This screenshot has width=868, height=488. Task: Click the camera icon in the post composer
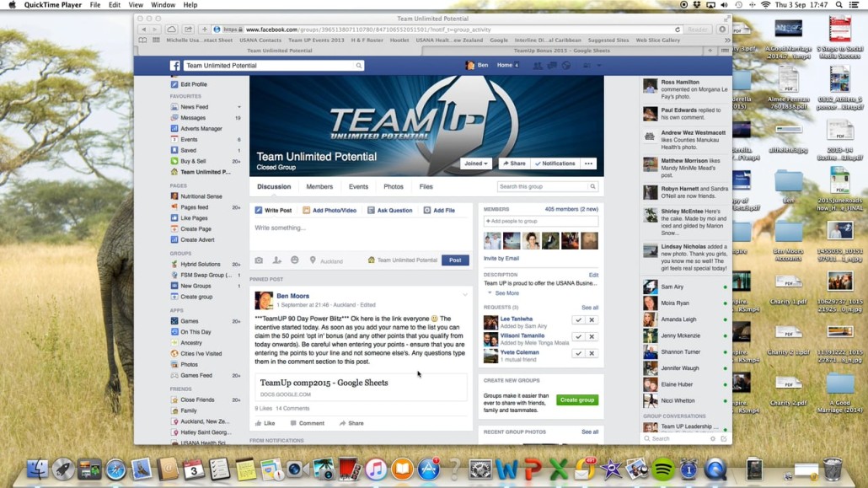coord(259,260)
